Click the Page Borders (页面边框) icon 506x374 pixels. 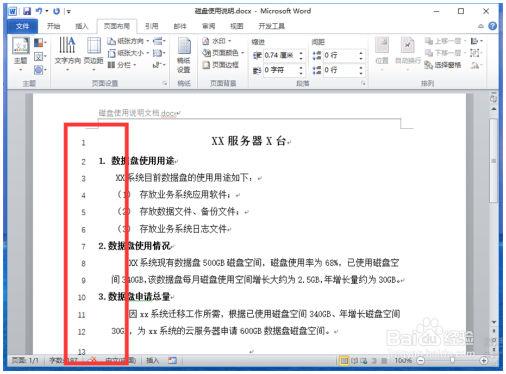(220, 65)
